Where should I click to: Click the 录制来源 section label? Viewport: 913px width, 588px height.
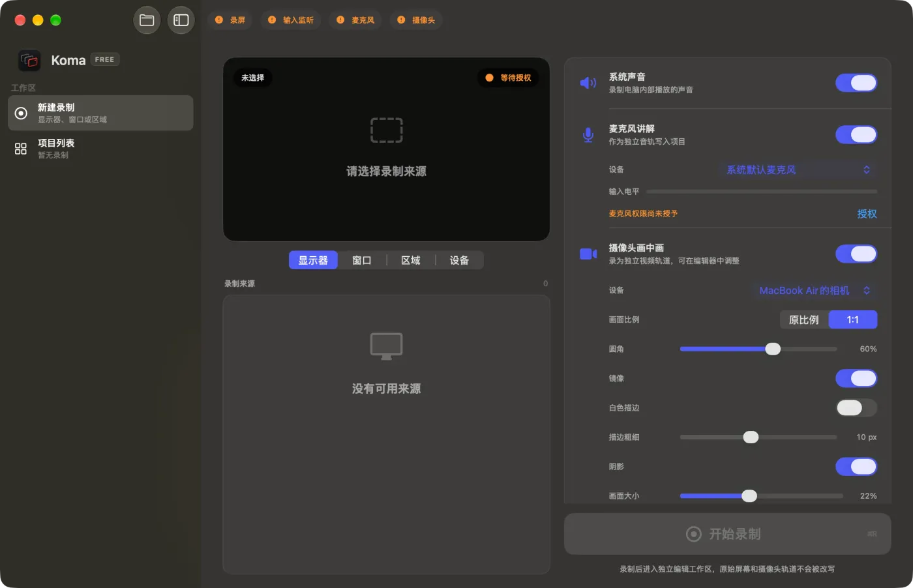click(x=239, y=284)
